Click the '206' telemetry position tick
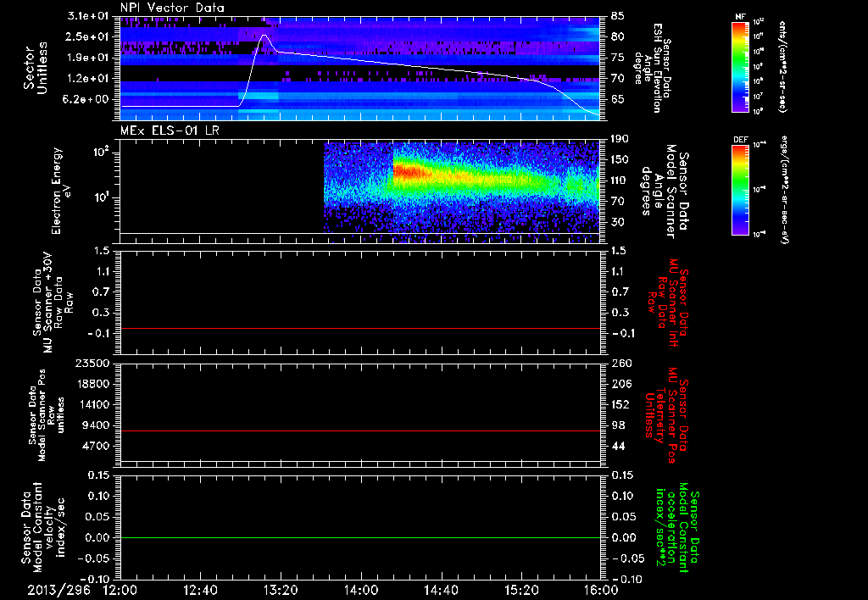 coord(622,384)
